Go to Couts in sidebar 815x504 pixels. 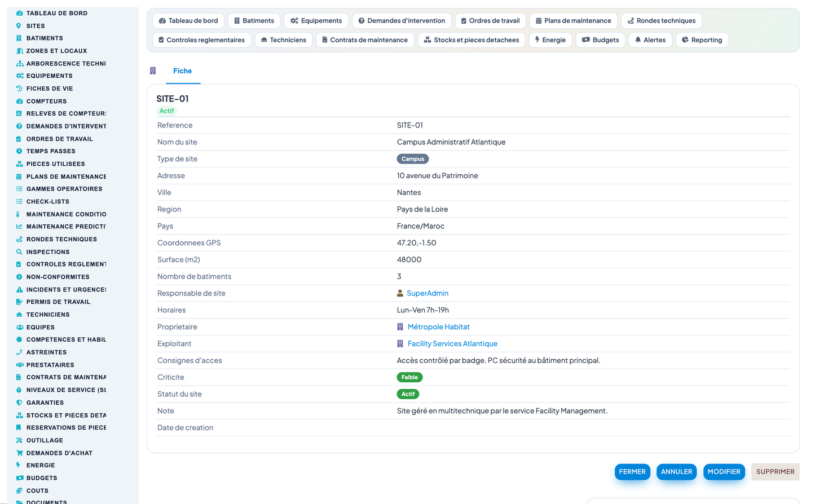point(37,491)
